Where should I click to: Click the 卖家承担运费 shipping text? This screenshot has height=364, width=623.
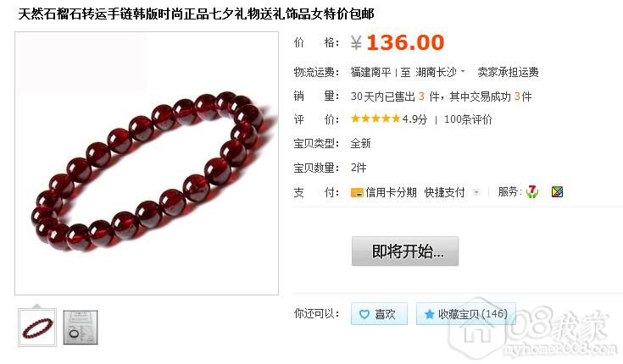508,72
